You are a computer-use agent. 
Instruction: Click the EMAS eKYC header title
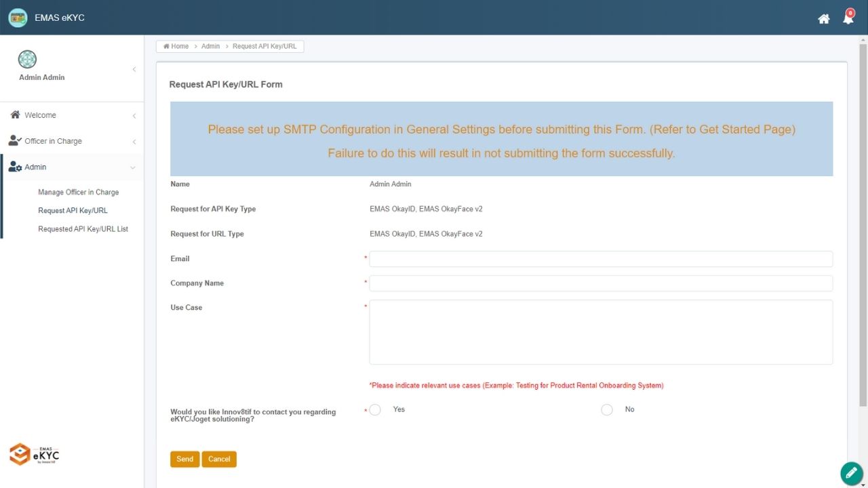(60, 18)
